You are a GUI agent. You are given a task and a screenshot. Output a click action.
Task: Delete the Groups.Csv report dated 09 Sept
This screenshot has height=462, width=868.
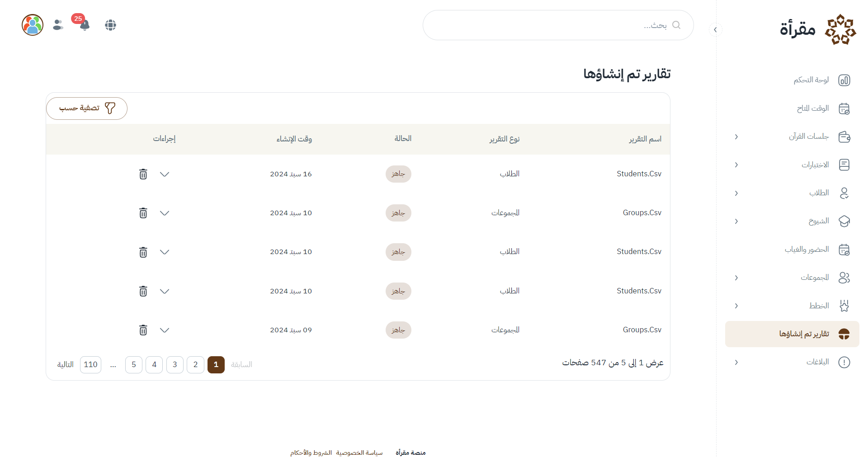[x=143, y=330]
